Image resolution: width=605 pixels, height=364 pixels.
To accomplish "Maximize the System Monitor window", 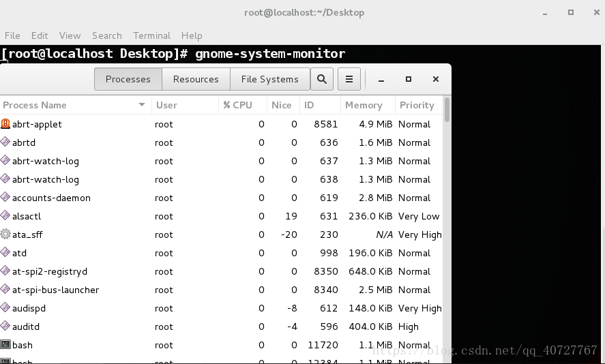I will click(409, 79).
